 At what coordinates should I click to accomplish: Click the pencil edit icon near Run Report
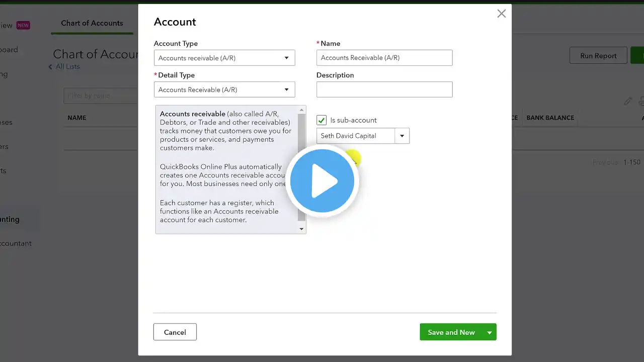tap(628, 101)
